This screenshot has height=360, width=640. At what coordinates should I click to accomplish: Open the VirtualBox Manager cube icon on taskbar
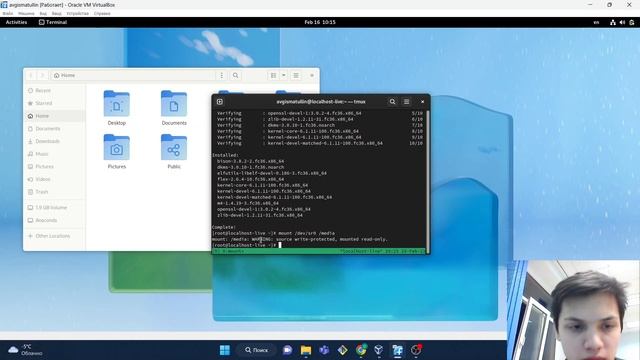click(x=379, y=350)
